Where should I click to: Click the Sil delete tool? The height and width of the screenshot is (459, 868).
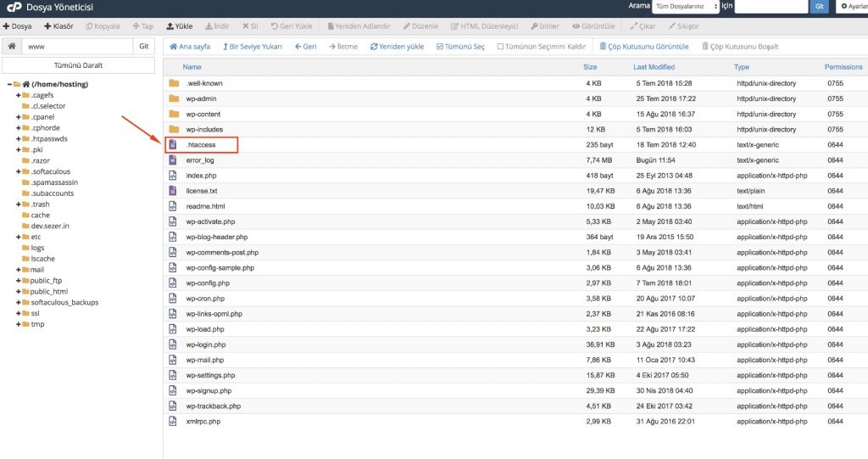click(x=250, y=26)
